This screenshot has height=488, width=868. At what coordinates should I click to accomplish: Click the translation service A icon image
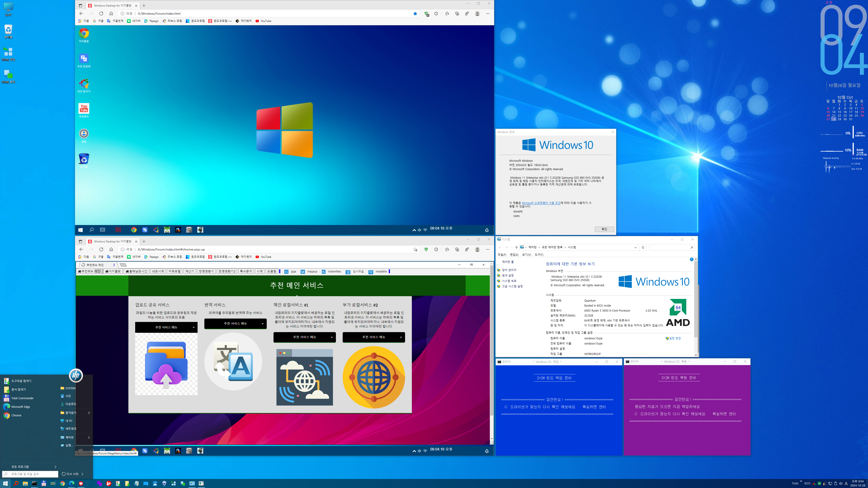click(233, 361)
